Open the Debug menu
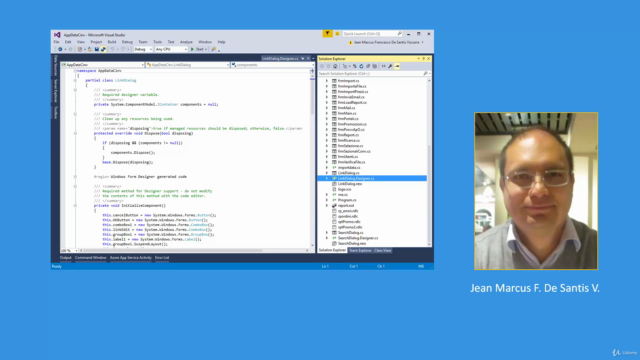640x360 pixels. click(127, 42)
